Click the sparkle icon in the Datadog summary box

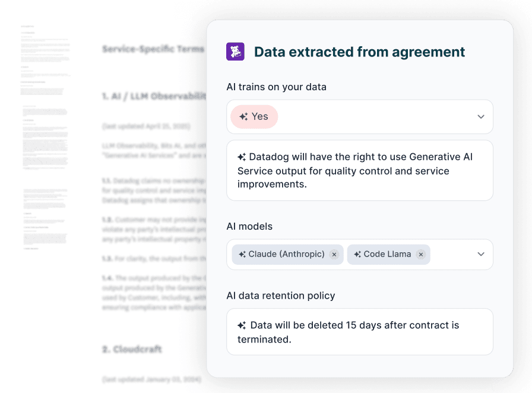[241, 157]
